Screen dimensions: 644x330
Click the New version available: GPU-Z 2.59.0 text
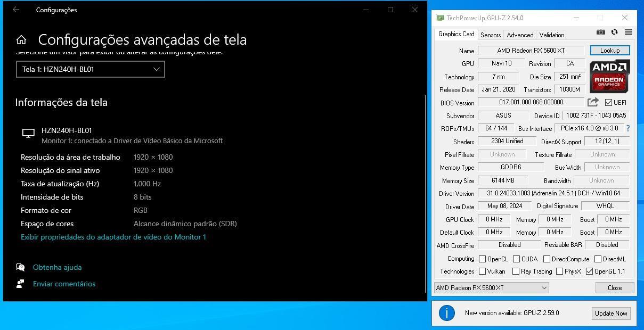pyautogui.click(x=512, y=313)
